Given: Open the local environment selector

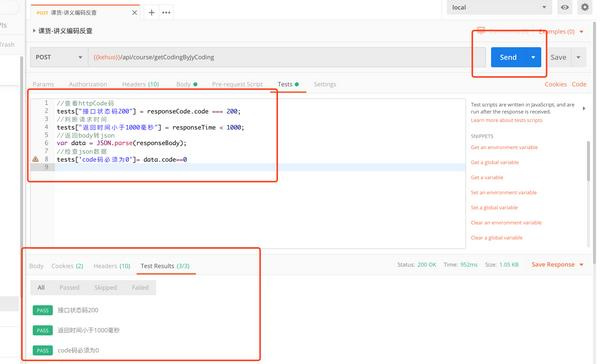Looking at the screenshot, I should point(499,7).
